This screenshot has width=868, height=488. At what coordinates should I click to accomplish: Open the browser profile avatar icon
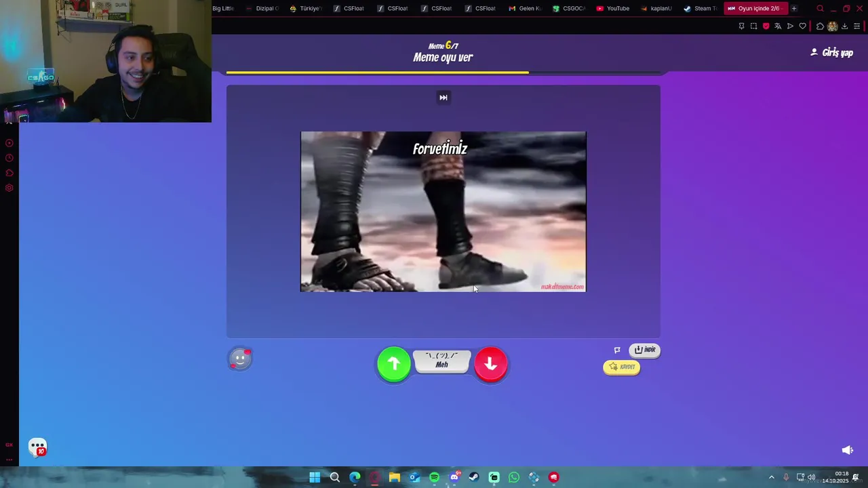832,26
